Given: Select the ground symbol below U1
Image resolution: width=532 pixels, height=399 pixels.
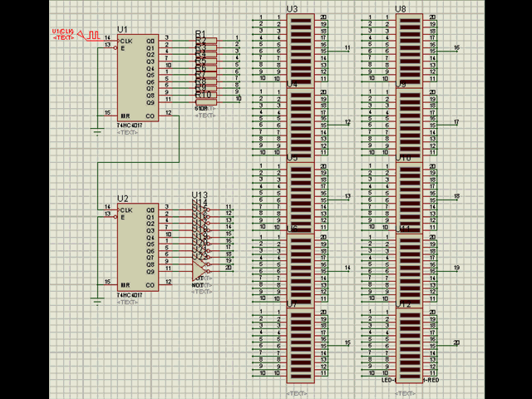Looking at the screenshot, I should click(x=98, y=132).
